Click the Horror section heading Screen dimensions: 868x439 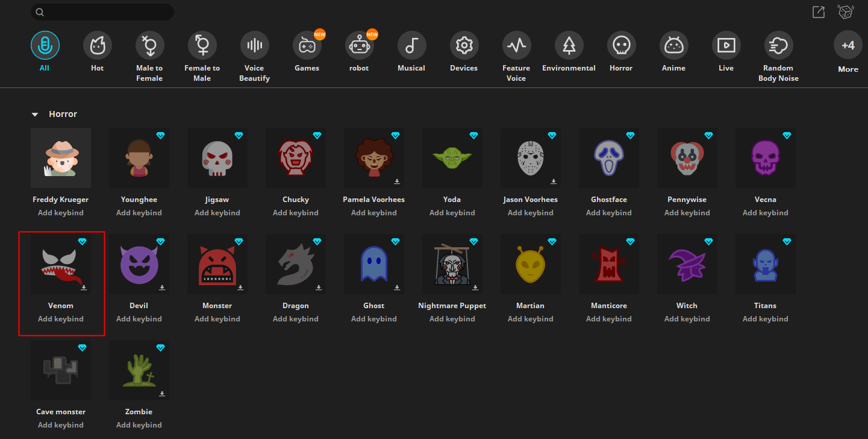pos(63,114)
